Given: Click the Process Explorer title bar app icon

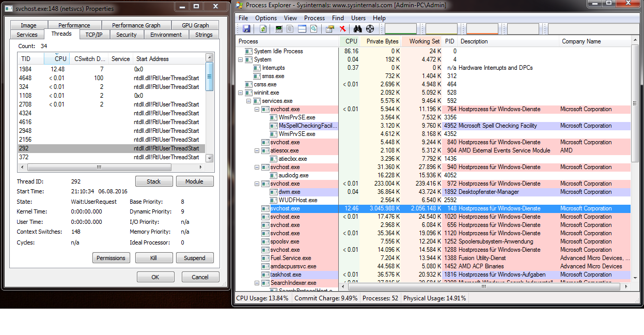Looking at the screenshot, I should pyautogui.click(x=239, y=5).
